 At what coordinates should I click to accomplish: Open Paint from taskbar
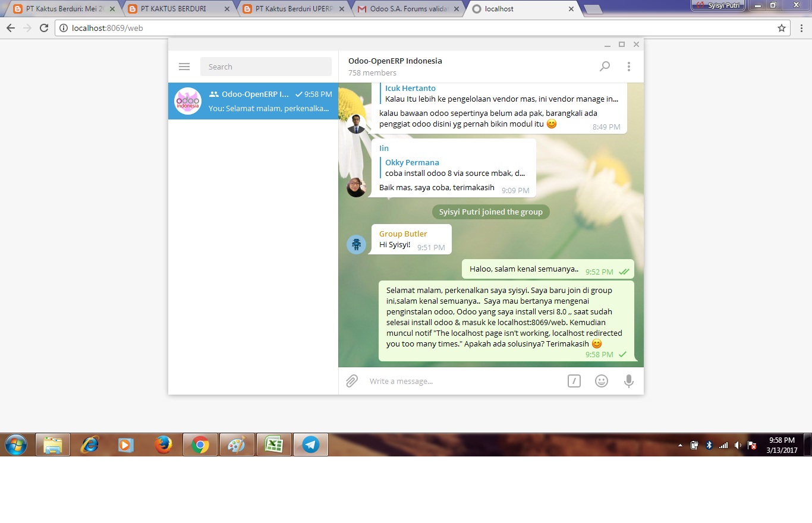[x=237, y=445]
